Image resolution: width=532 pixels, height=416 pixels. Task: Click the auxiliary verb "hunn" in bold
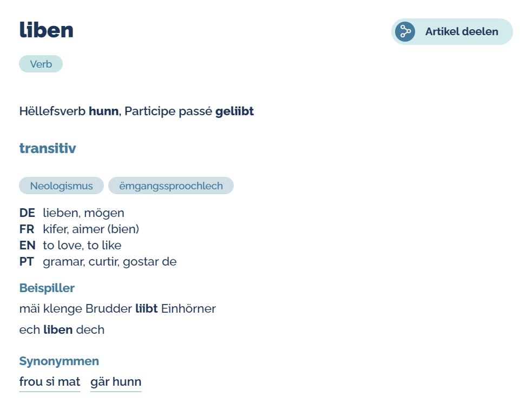tap(103, 111)
